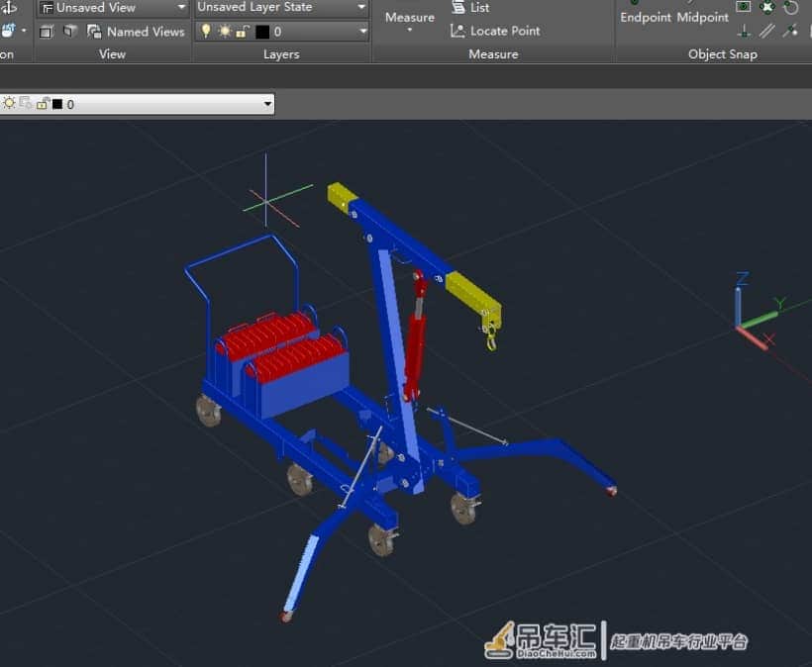Image resolution: width=812 pixels, height=667 pixels.
Task: Click the shaded 3D cube view icon
Action: pyautogui.click(x=69, y=32)
